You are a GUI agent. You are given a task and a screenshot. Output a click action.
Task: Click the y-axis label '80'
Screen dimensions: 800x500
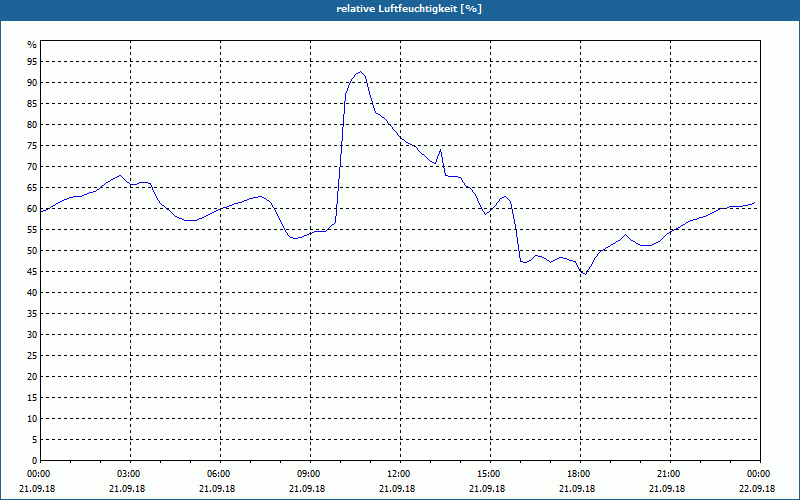(32, 124)
